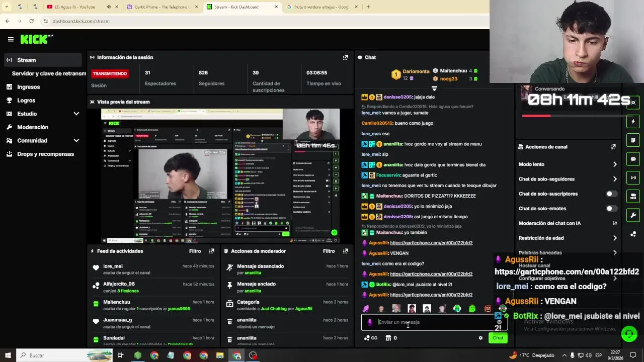
Task: Click the broadcast signal icon in right strip
Action: tap(633, 177)
